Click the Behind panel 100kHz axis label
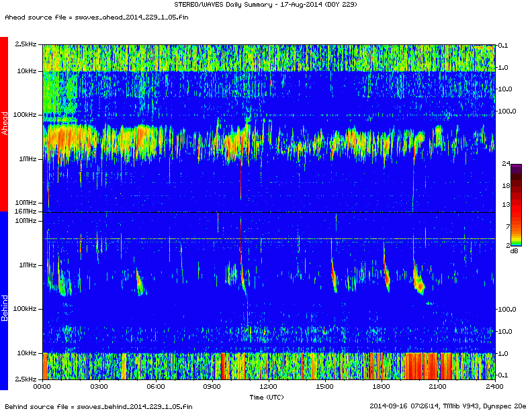532x411 pixels. pyautogui.click(x=25, y=309)
